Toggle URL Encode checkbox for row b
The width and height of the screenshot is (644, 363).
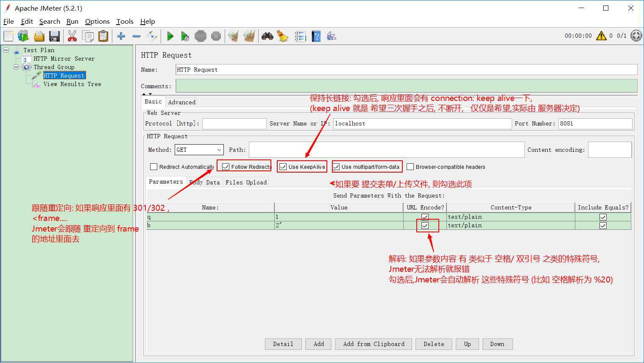tap(425, 226)
